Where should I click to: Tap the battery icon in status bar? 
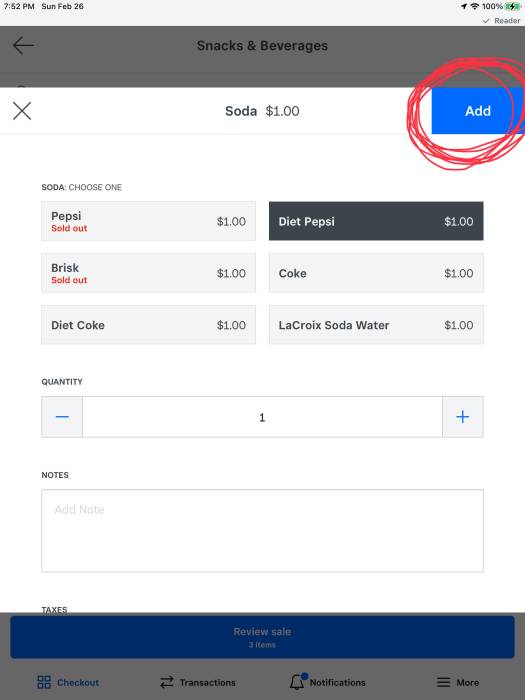[512, 6]
